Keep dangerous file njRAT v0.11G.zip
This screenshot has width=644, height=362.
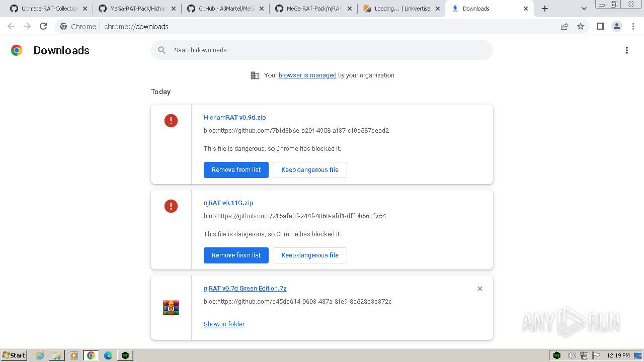[x=310, y=255]
